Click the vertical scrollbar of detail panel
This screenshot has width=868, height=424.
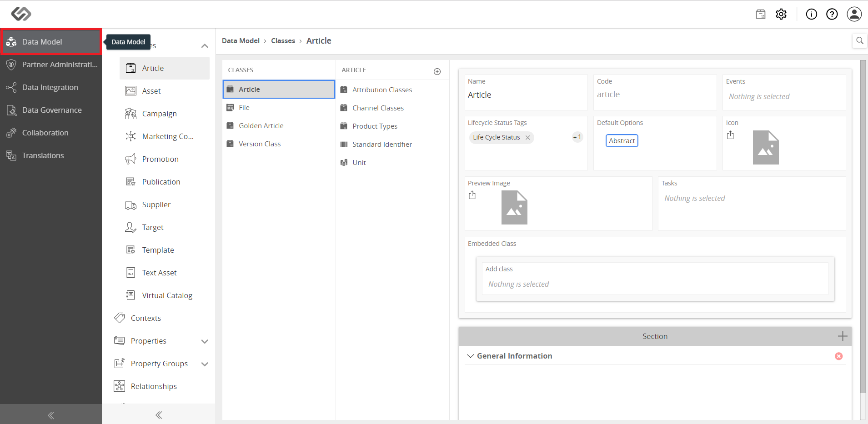(863, 226)
